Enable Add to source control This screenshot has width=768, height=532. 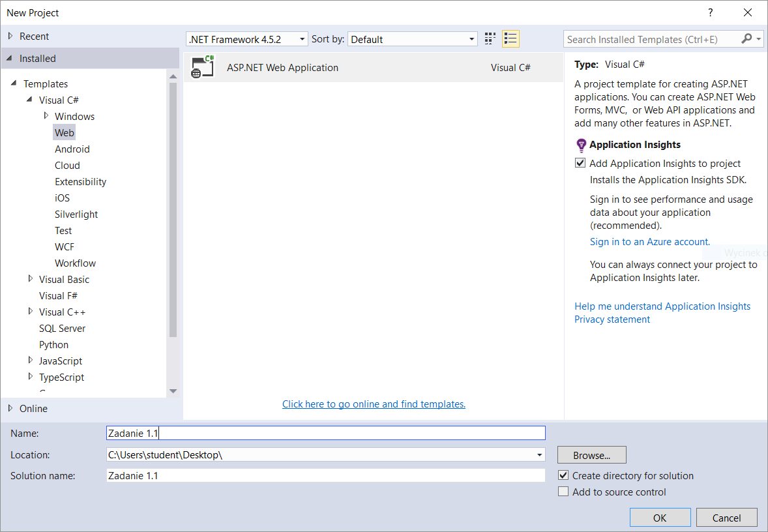563,492
